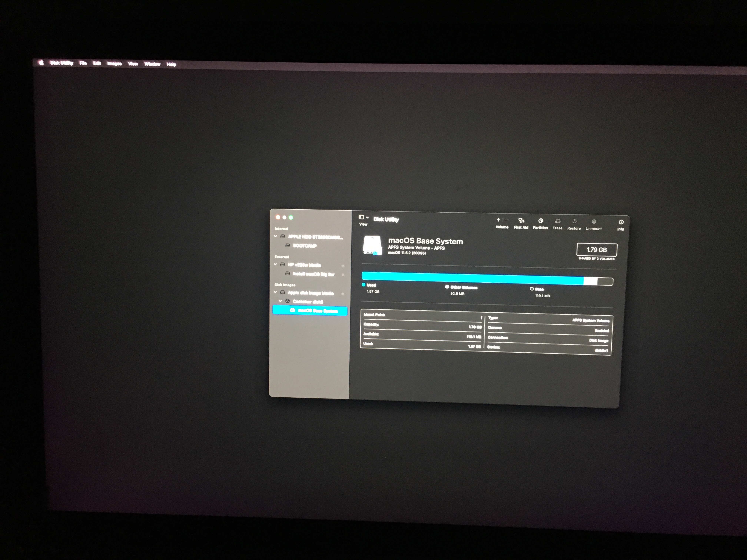Click the yellow minimize window button
The height and width of the screenshot is (560, 747).
(x=284, y=217)
